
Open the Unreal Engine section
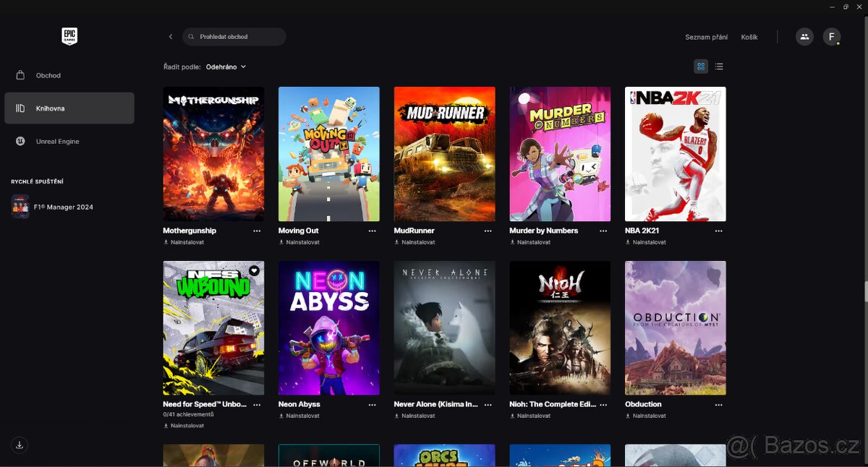point(58,141)
